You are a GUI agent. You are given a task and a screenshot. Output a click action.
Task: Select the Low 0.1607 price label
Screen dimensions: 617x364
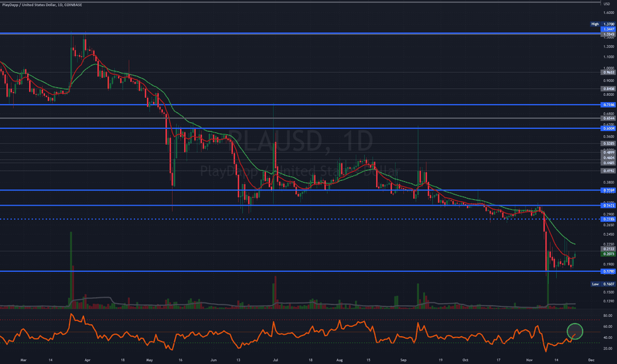pos(603,284)
